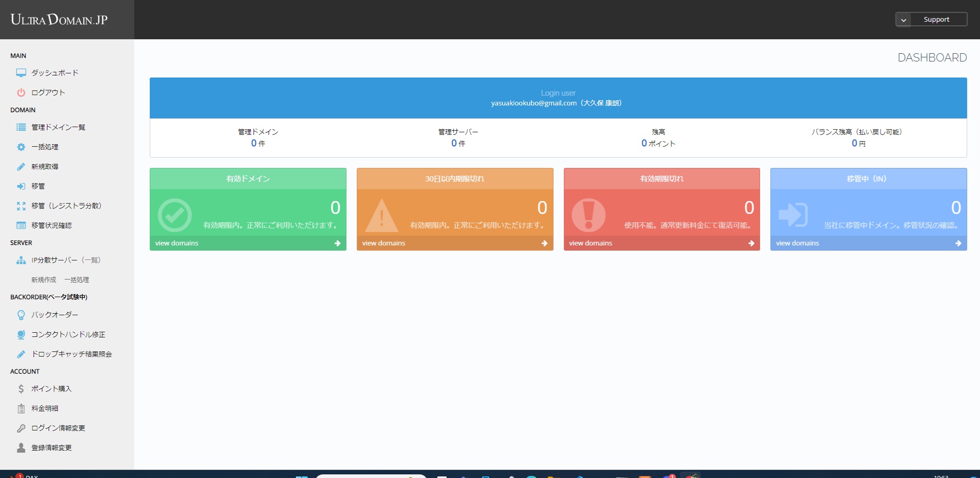Click the arrow on the blue 移管中 card
This screenshot has height=478, width=980.
958,243
